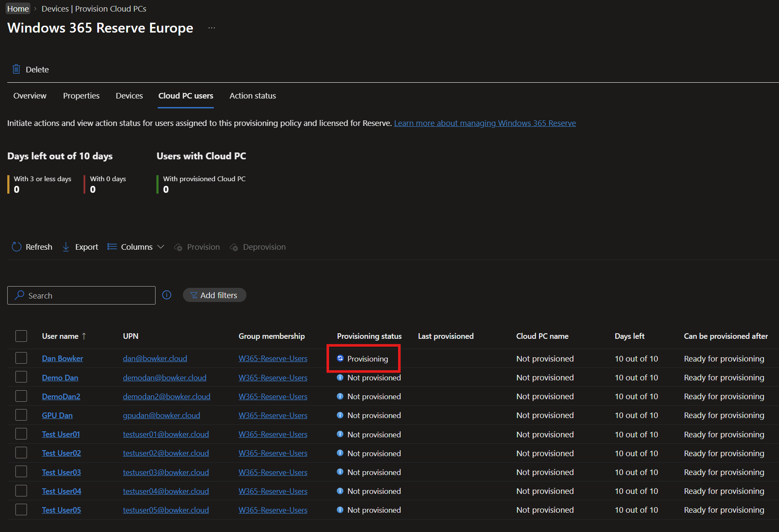
Task: Sort by Can be provisioned after header
Action: click(x=726, y=336)
